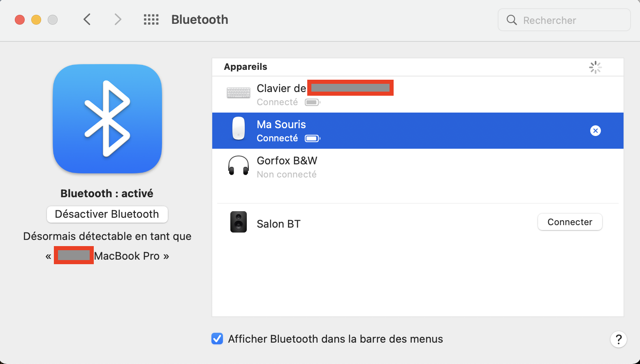Viewport: 640px width, 364px height.
Task: Click the search magnifier icon
Action: [512, 20]
